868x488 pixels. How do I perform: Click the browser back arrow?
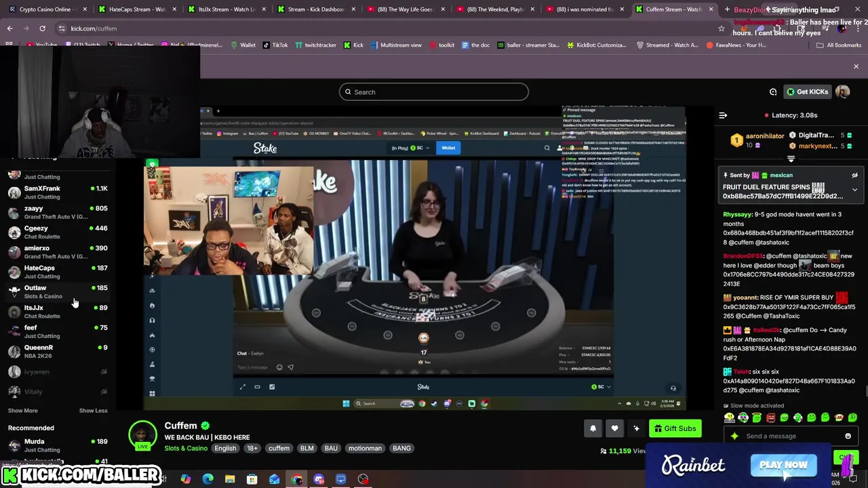(x=9, y=28)
